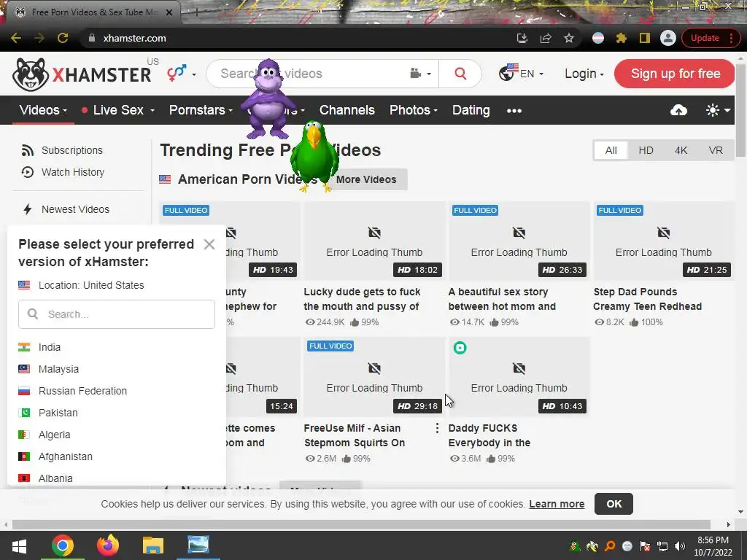Select India from the country list
Viewport: 747px width, 560px height.
pyautogui.click(x=50, y=347)
